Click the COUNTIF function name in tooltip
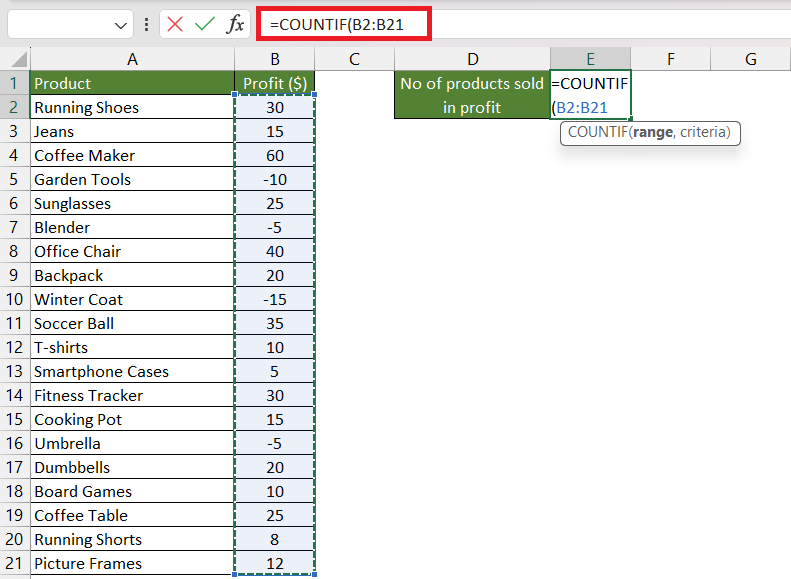791x579 pixels. (597, 132)
